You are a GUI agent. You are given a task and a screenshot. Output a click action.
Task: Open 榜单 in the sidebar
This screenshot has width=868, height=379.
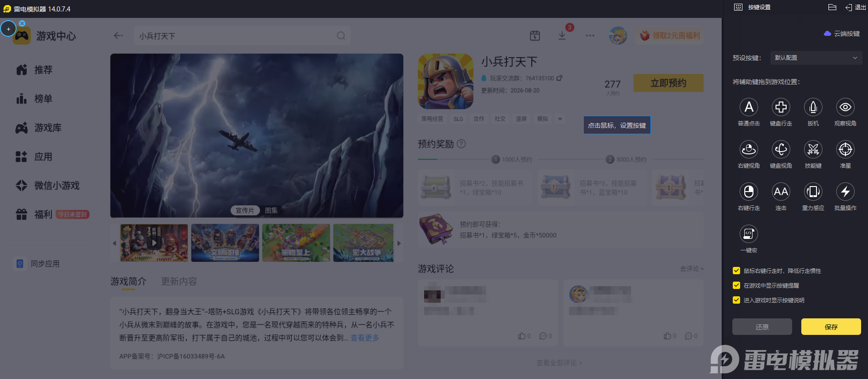click(x=34, y=99)
